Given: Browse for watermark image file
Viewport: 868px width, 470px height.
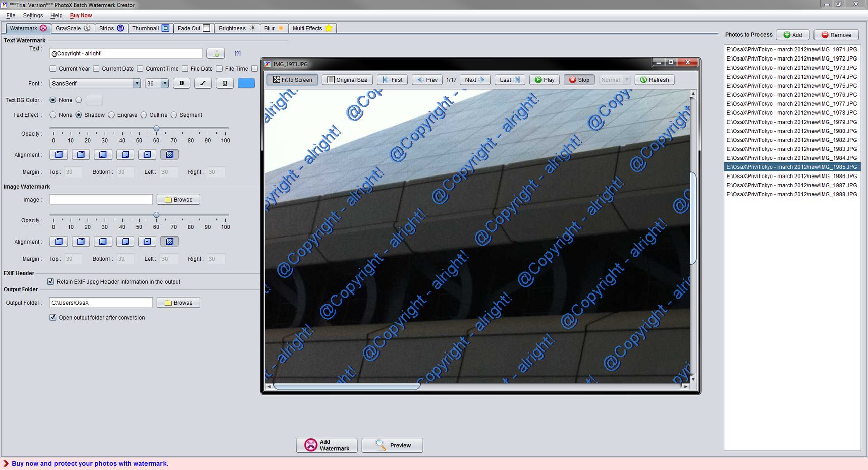Looking at the screenshot, I should click(x=178, y=200).
